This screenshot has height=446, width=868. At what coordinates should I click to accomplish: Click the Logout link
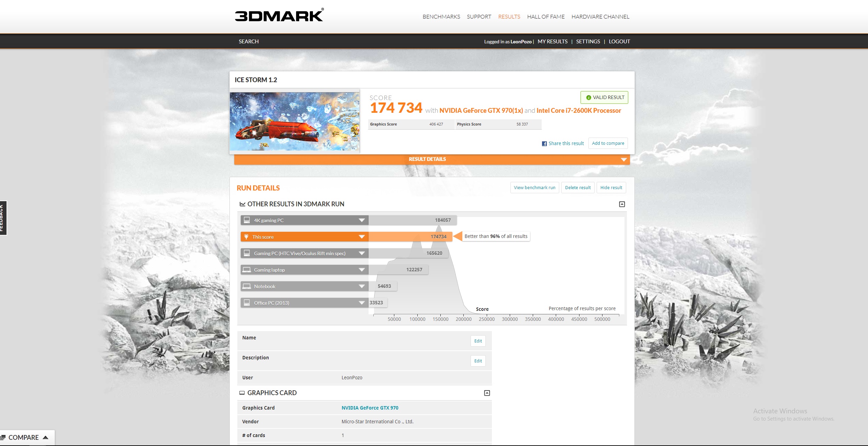(619, 41)
